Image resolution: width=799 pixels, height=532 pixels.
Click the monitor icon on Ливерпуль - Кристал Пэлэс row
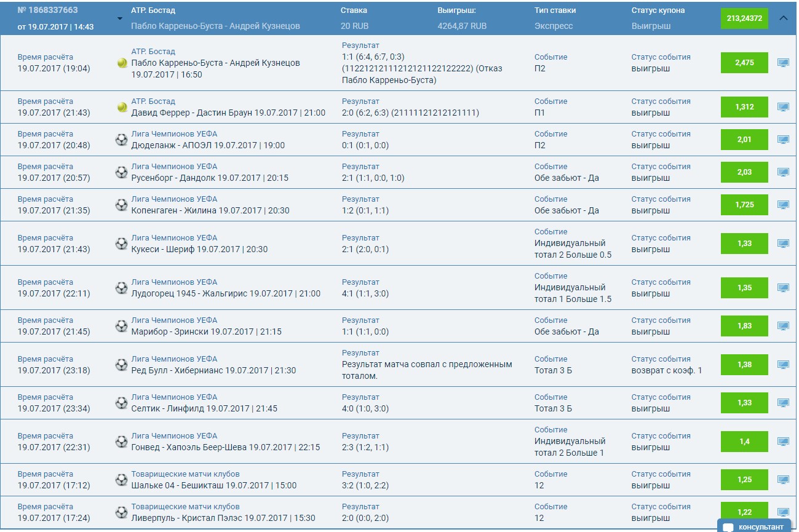click(x=782, y=513)
